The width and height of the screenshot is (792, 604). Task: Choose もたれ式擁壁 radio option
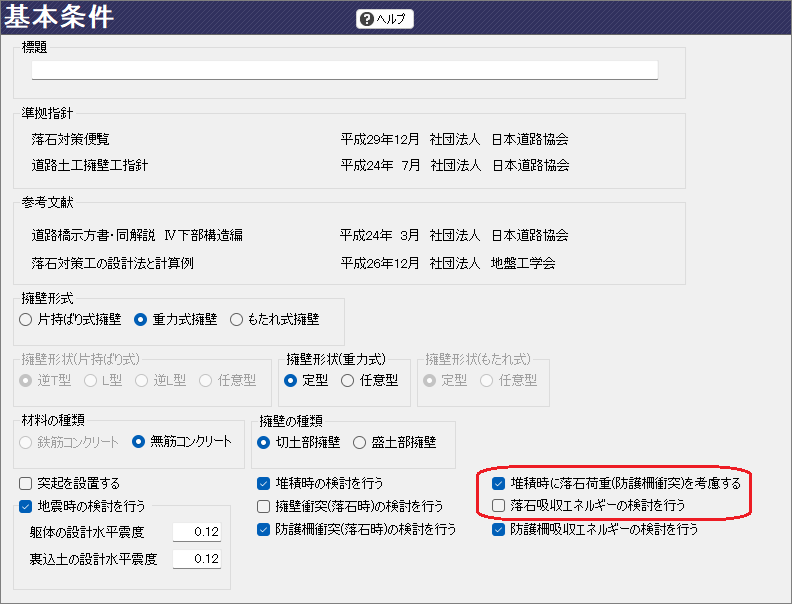[x=237, y=320]
